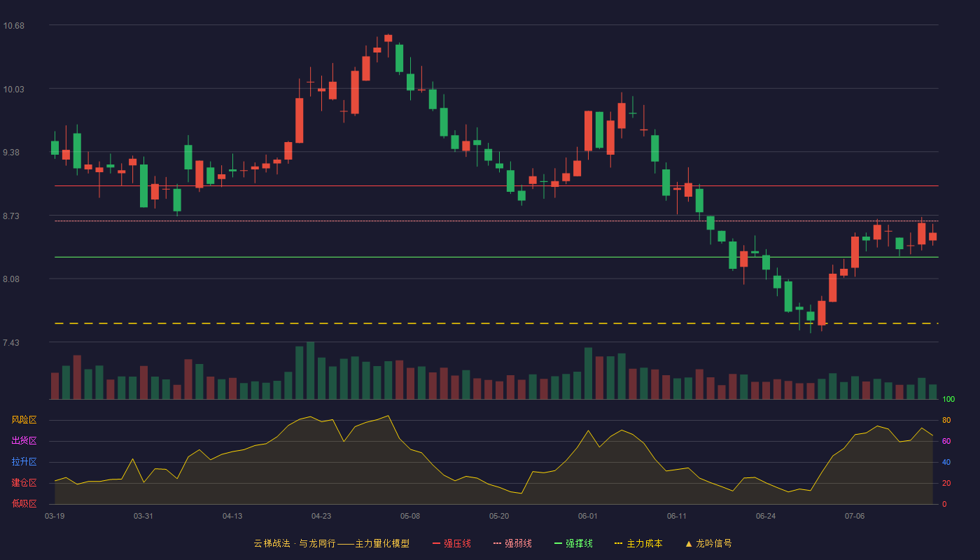Screen dimensions: 980x560
Task: Click the blue 40 indicator axis value
Action: [946, 462]
